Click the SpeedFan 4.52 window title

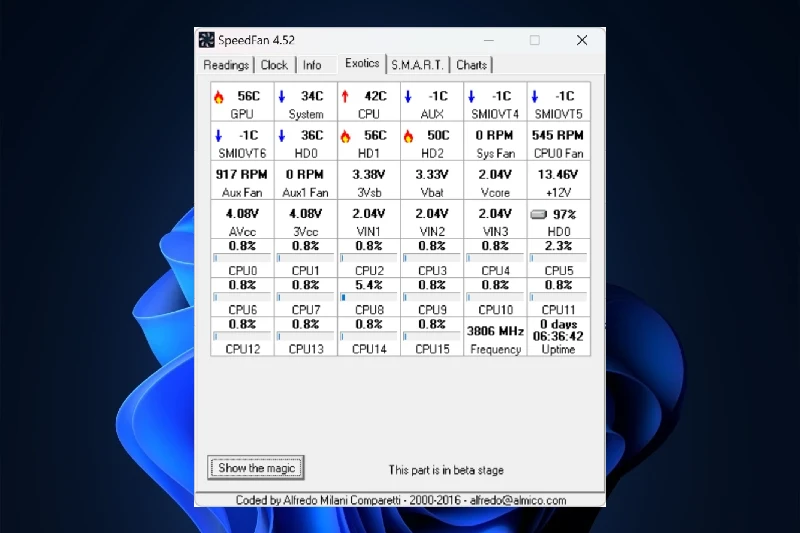pos(256,40)
